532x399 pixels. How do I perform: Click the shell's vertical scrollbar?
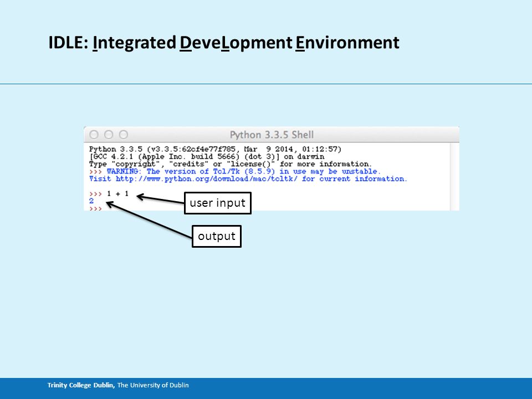[454, 176]
